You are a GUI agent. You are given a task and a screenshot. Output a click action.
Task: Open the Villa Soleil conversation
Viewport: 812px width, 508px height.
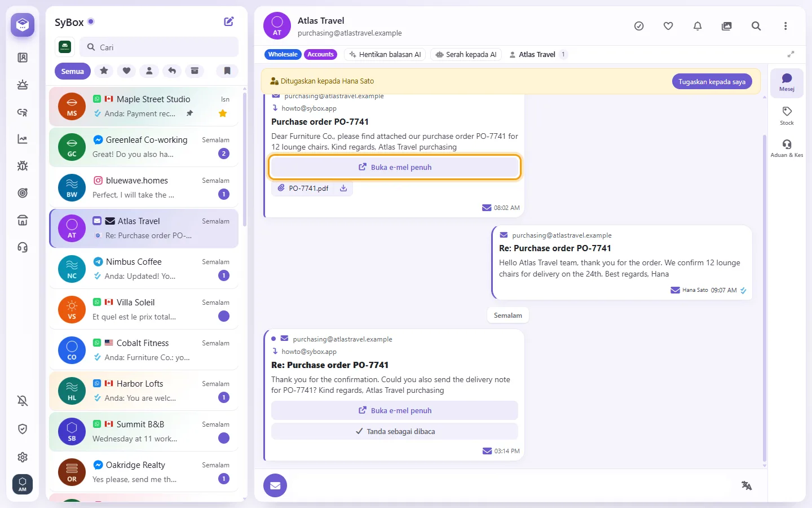[144, 309]
